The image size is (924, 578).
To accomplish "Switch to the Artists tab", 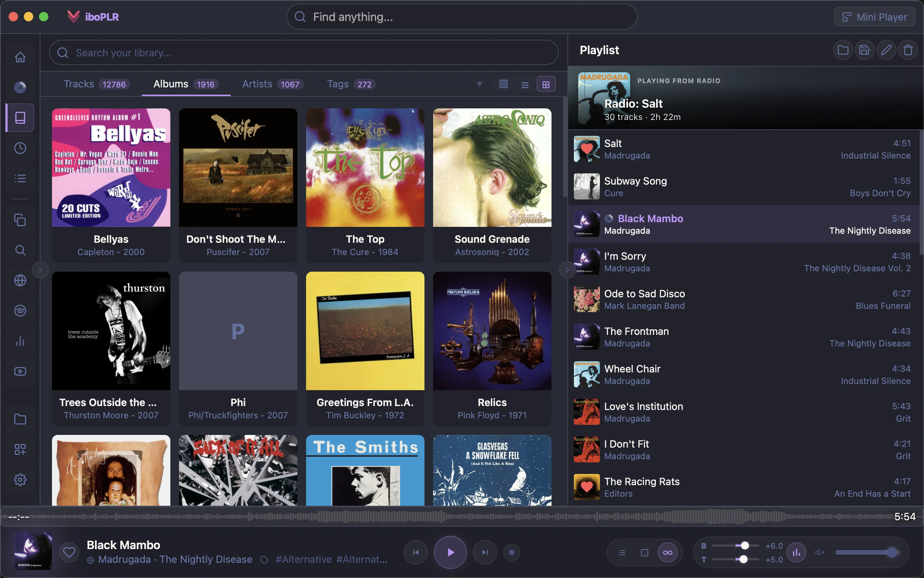I will (x=273, y=84).
